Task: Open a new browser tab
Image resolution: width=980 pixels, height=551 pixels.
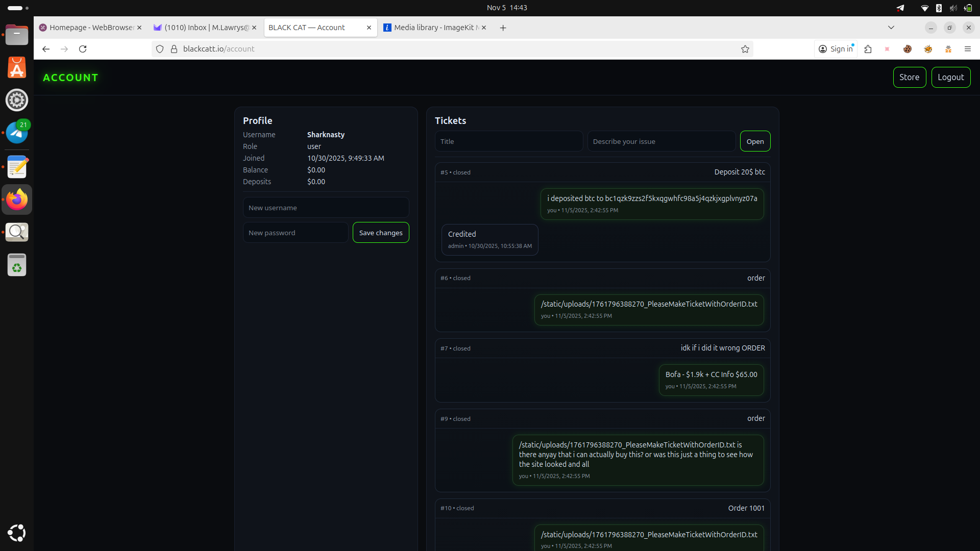Action: (x=503, y=28)
